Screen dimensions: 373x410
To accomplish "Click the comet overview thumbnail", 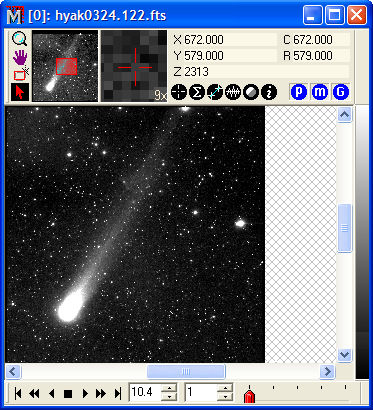I will click(x=65, y=66).
